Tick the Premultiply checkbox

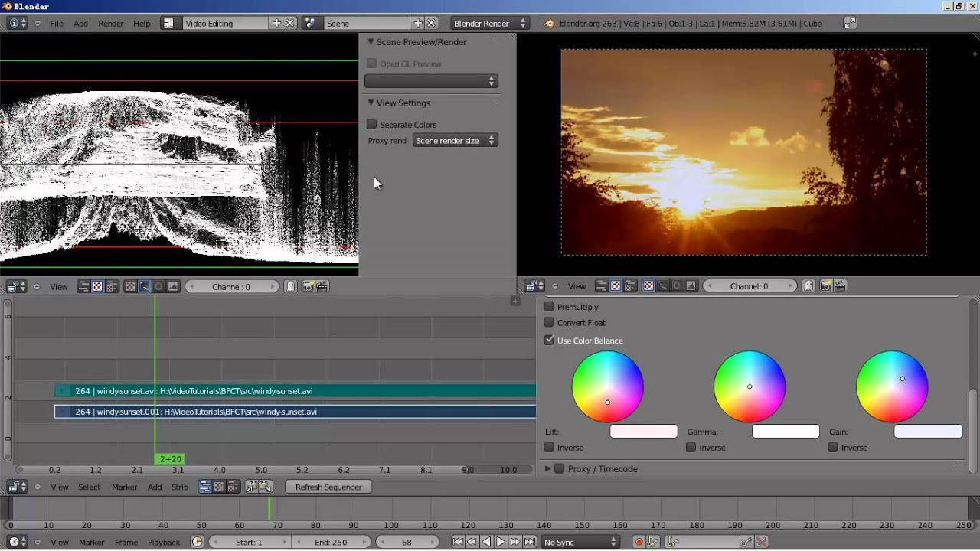(x=549, y=307)
